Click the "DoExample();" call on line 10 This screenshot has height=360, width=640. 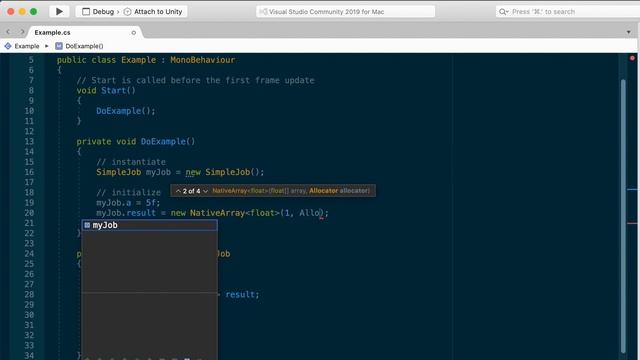(x=126, y=111)
